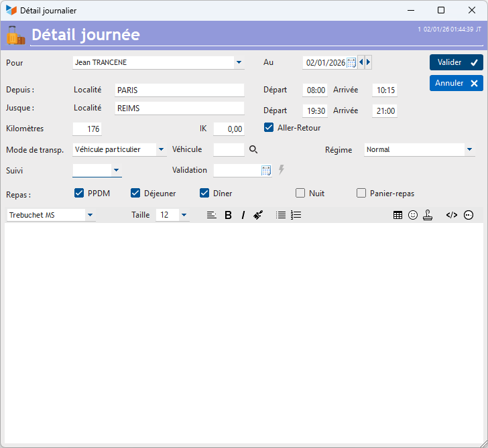Toggle italic text formatting
Viewport: 488px width, 448px height.
click(x=243, y=215)
